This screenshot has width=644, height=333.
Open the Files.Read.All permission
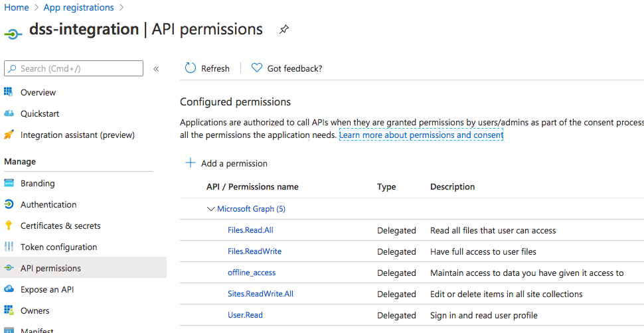click(x=250, y=230)
